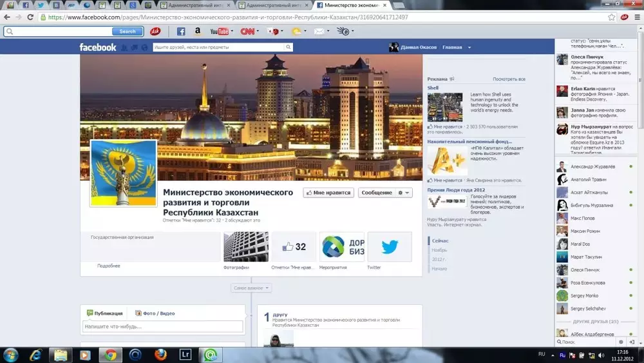The image size is (644, 363).
Task: Open Lightroom from the taskbar
Action: tap(185, 355)
